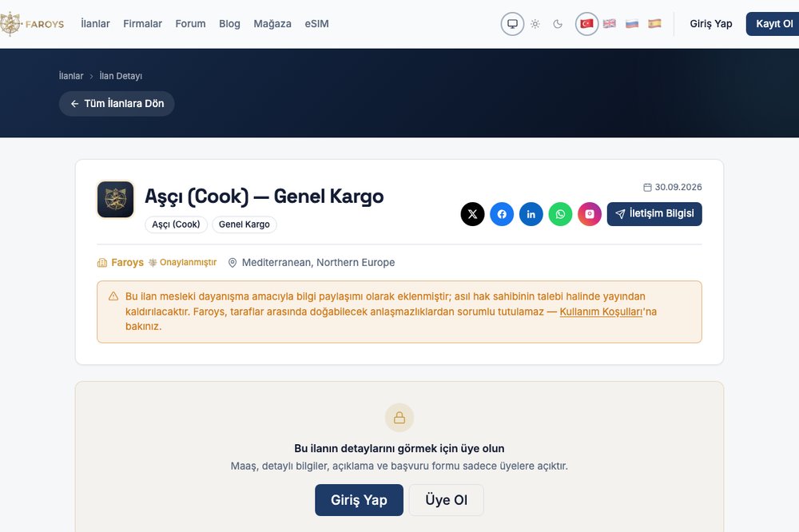This screenshot has height=532, width=799.
Task: Click Giriş Yap in the header
Action: pyautogui.click(x=711, y=24)
